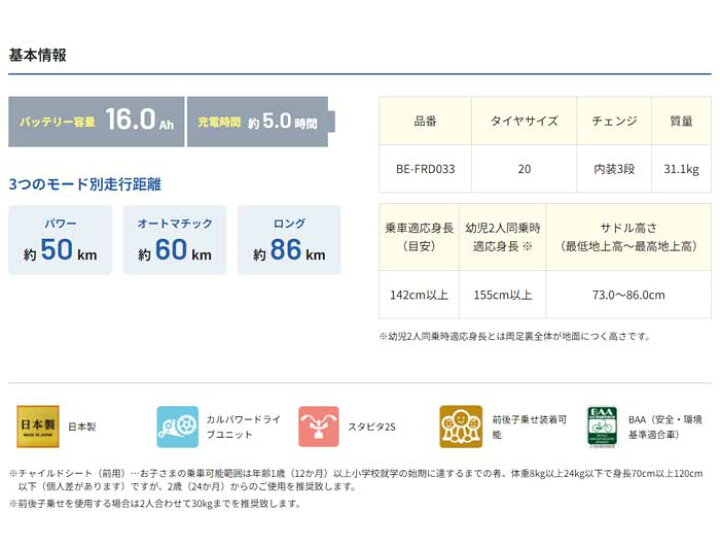Click the 品番 column header
This screenshot has width=720, height=545.
tap(425, 121)
